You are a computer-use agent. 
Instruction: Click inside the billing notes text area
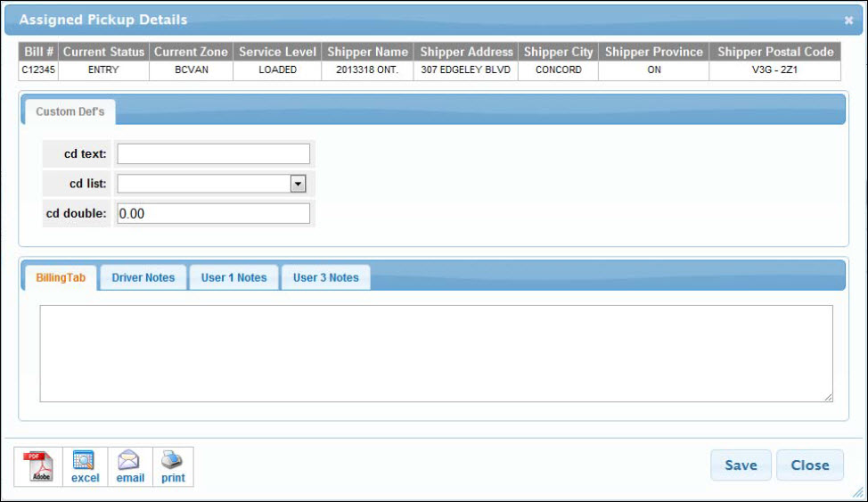[x=436, y=353]
